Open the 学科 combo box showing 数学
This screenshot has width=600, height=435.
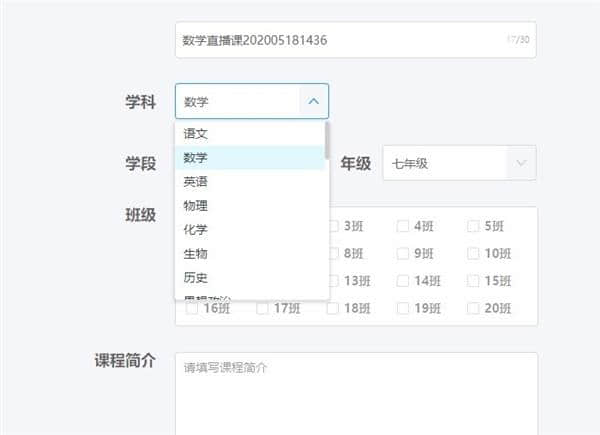coord(238,101)
